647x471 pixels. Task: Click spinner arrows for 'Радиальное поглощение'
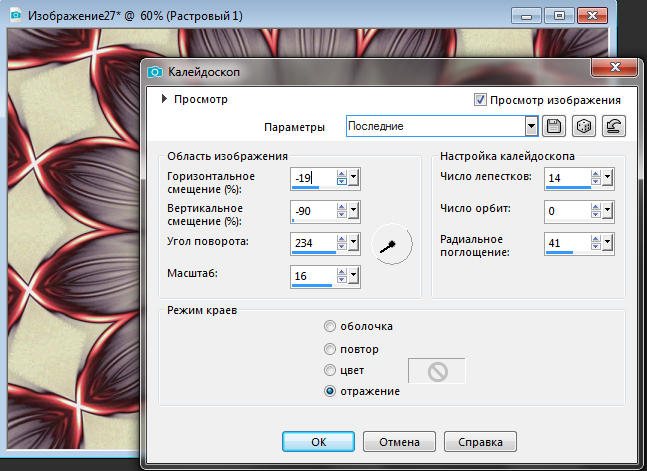click(596, 244)
